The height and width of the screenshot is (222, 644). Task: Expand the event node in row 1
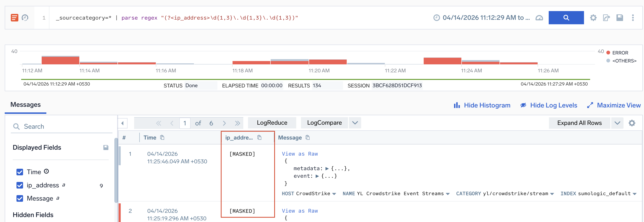(x=317, y=176)
